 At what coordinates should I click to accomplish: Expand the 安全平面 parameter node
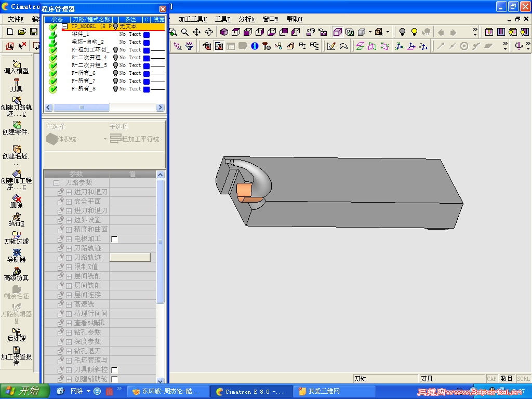point(69,202)
